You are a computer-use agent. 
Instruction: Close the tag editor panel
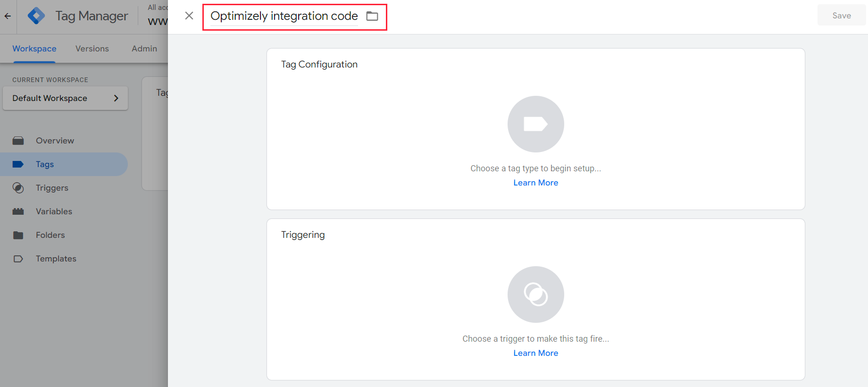189,16
